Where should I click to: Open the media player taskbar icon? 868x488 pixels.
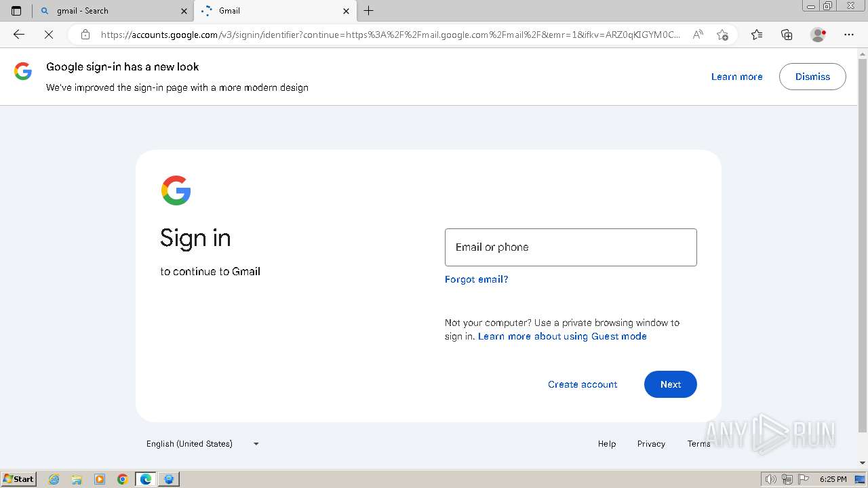pos(100,479)
